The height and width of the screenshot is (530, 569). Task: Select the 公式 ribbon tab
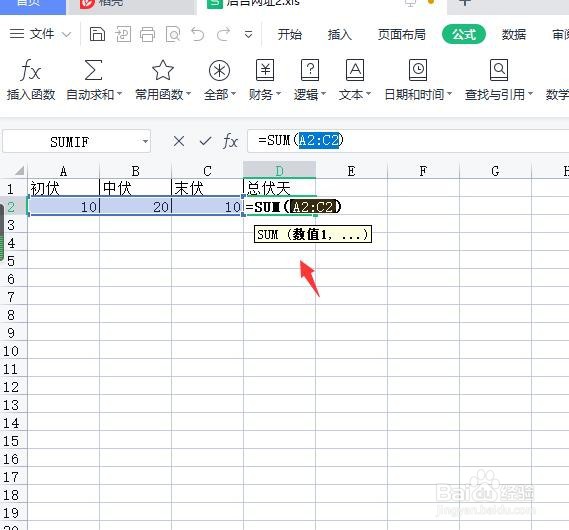[464, 34]
